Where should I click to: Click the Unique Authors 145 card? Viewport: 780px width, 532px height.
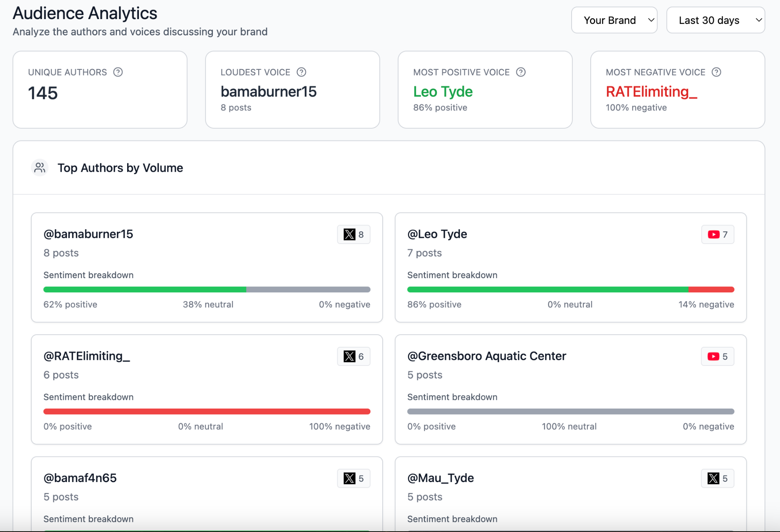pos(100,90)
